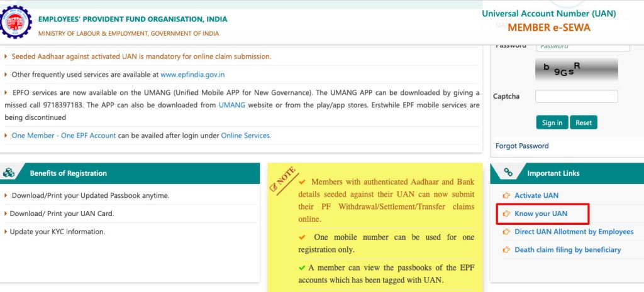
Task: Click the Benefits of Registration icon
Action: (9, 173)
